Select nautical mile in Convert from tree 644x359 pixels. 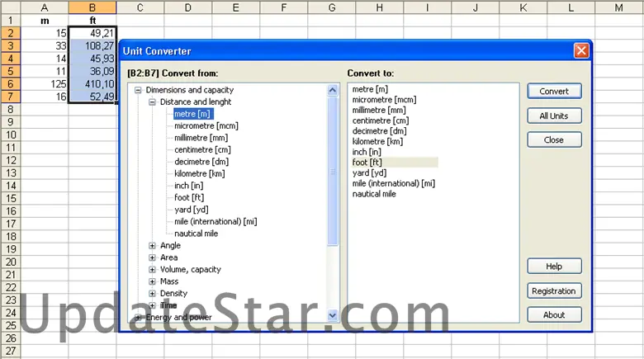pos(196,234)
